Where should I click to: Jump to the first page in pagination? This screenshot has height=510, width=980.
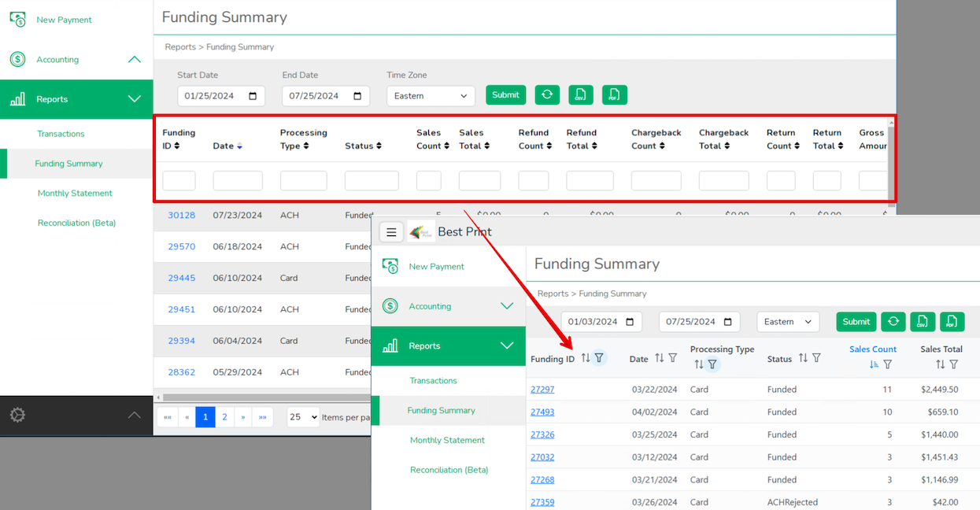tap(168, 417)
